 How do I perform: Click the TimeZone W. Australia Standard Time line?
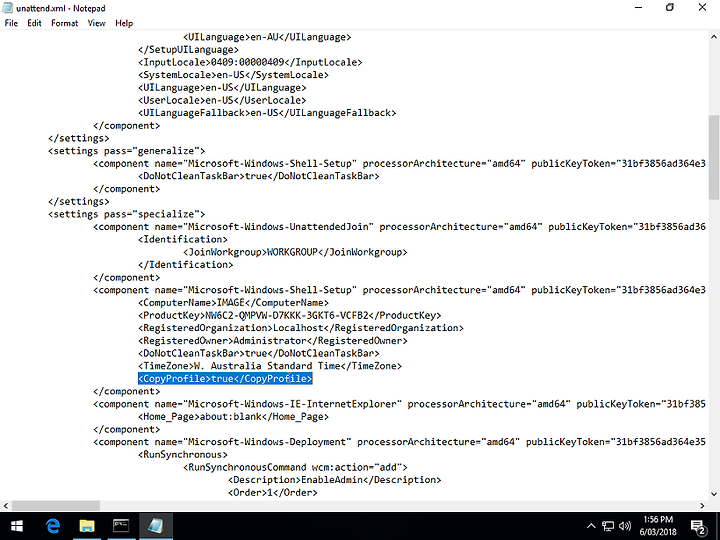[x=270, y=366]
